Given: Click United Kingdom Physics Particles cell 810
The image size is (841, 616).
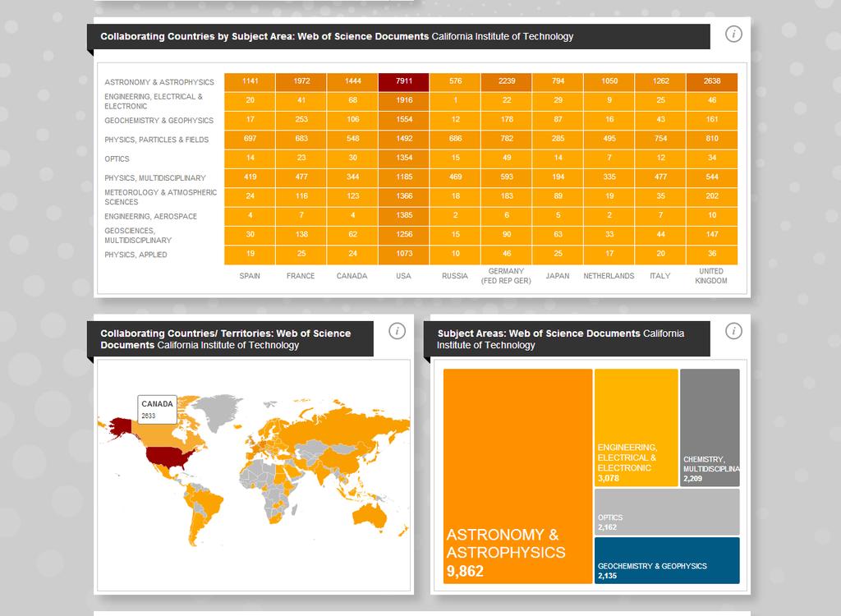Looking at the screenshot, I should click(712, 140).
